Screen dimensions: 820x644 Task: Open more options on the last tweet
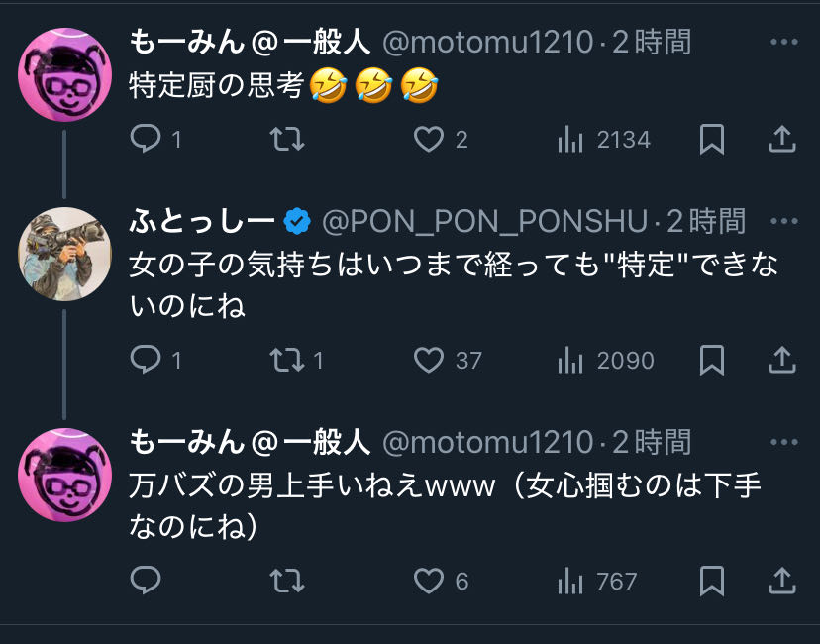click(783, 443)
